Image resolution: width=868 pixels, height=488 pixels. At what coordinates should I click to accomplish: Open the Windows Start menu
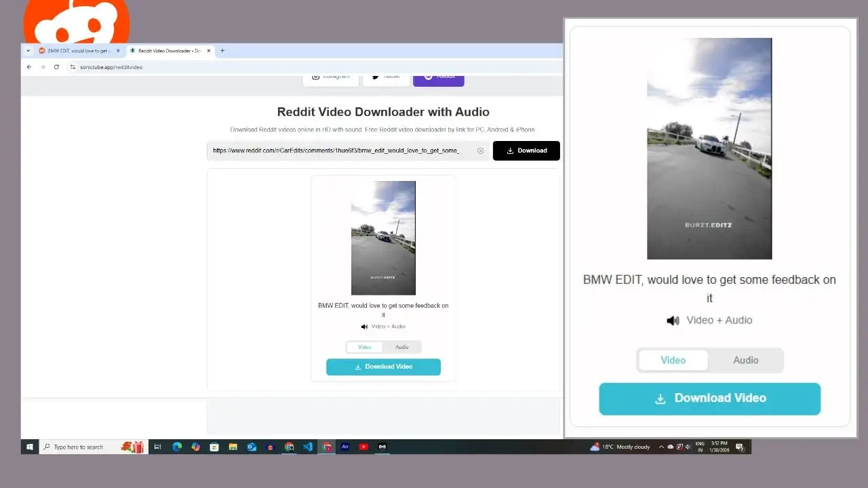pyautogui.click(x=30, y=447)
